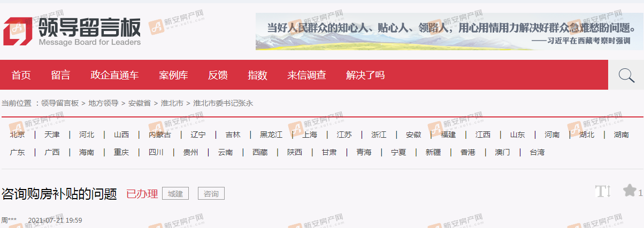Click the 地方领导 breadcrumb link
The image size is (644, 228).
(103, 103)
